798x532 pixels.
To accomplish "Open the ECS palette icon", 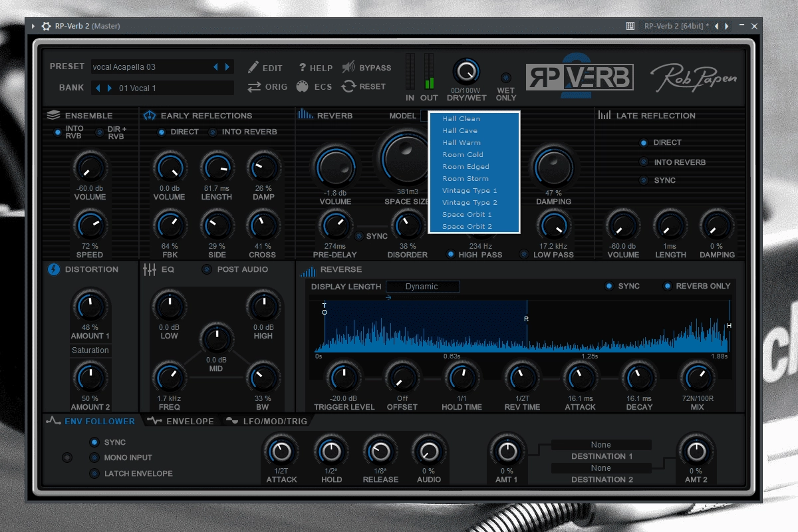I will pos(303,86).
